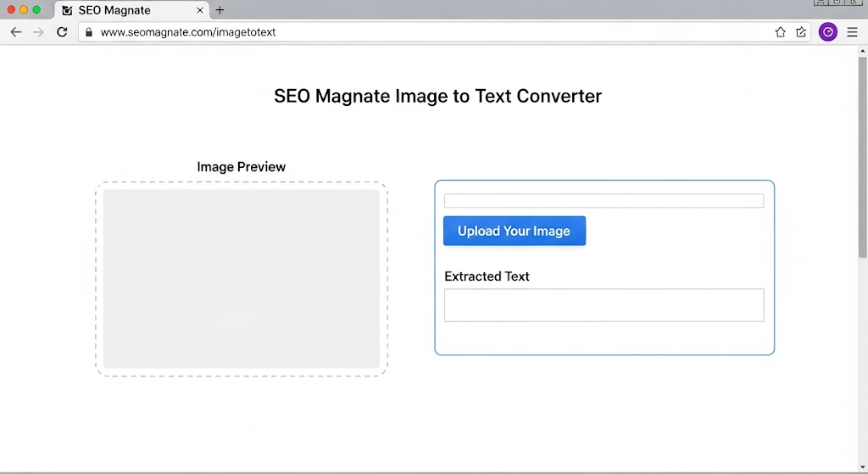Click the scrollbar up arrow
This screenshot has height=474, width=868.
(862, 51)
